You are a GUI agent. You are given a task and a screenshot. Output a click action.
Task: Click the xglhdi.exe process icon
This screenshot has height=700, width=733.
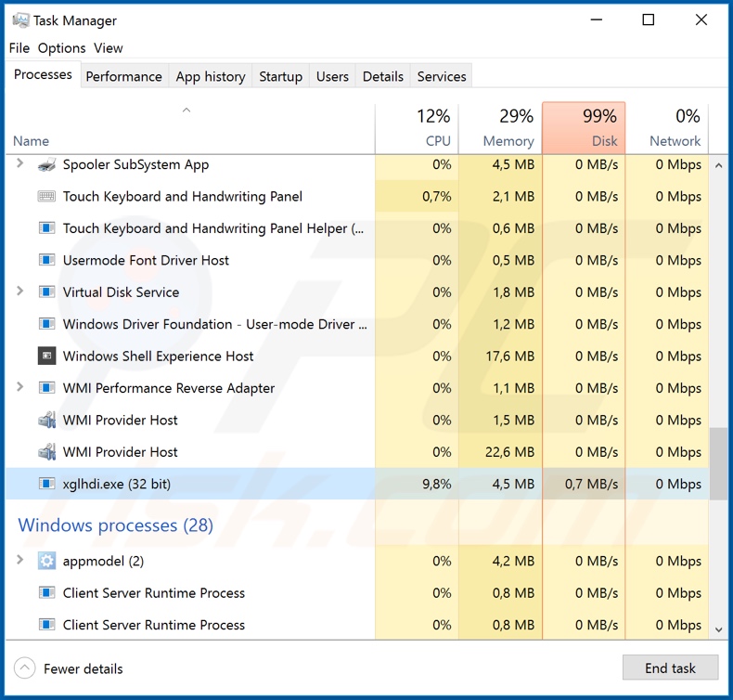point(46,484)
